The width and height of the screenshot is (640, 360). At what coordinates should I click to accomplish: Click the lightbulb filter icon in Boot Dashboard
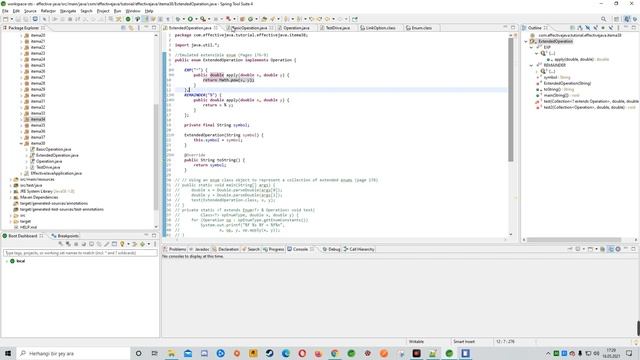pos(122,244)
